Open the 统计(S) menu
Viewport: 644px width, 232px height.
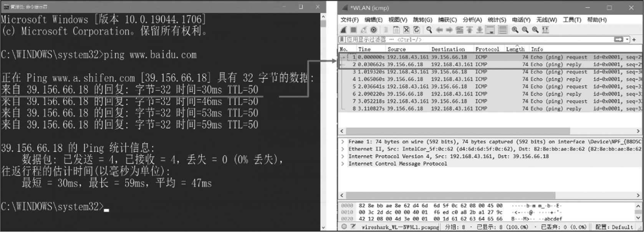coord(497,20)
